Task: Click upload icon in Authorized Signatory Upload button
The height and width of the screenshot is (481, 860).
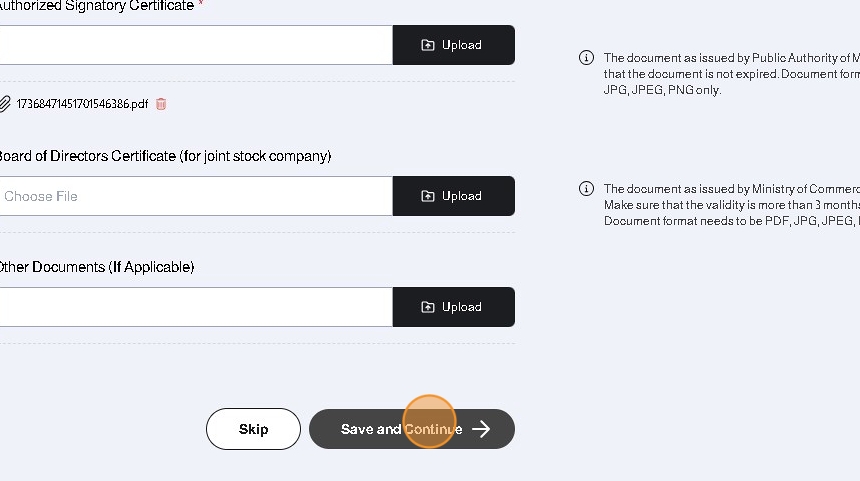Action: pyautogui.click(x=428, y=45)
